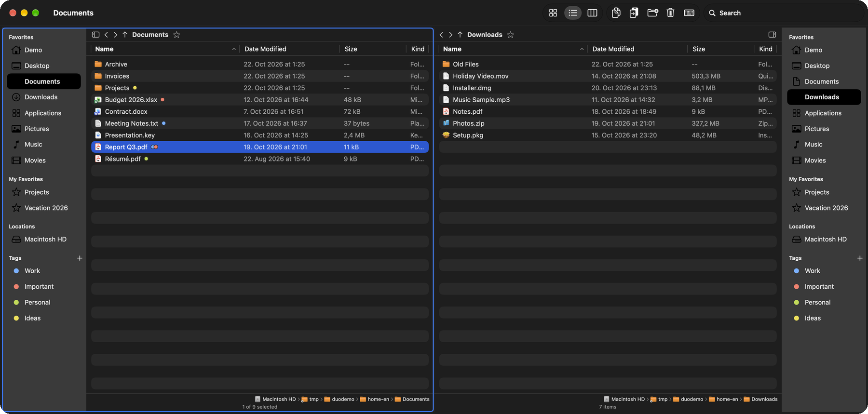Create a new folder from the toolbar
This screenshot has width=868, height=414.
coord(652,13)
